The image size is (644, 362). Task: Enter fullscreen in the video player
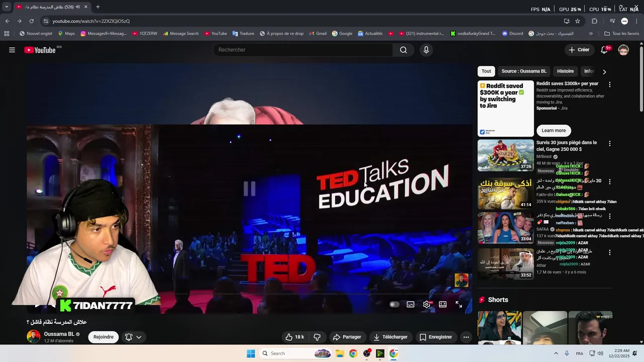tap(459, 304)
